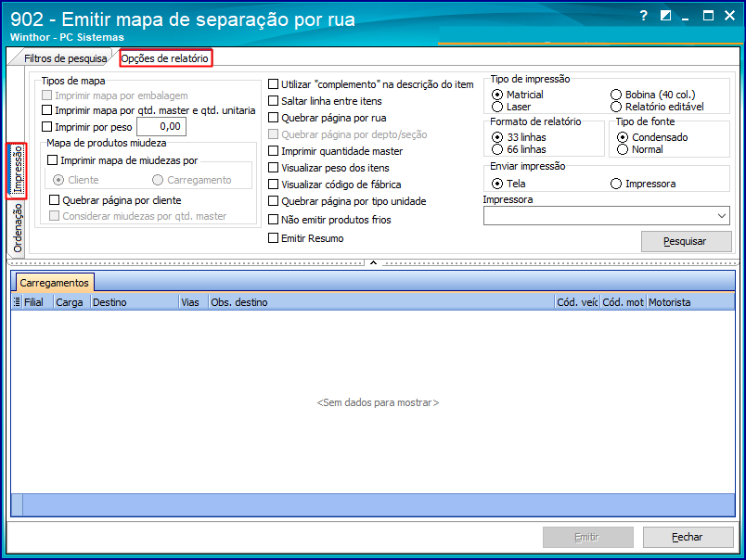Click the Fechar button
Viewport: 746px width, 560px height.
tap(688, 537)
